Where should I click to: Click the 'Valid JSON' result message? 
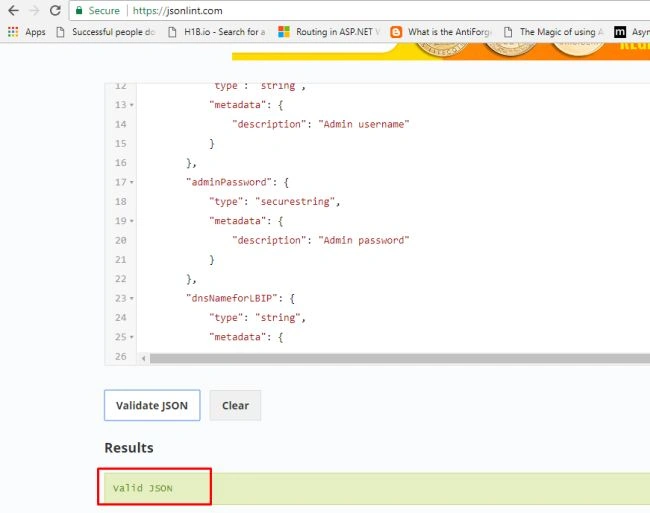(x=143, y=488)
